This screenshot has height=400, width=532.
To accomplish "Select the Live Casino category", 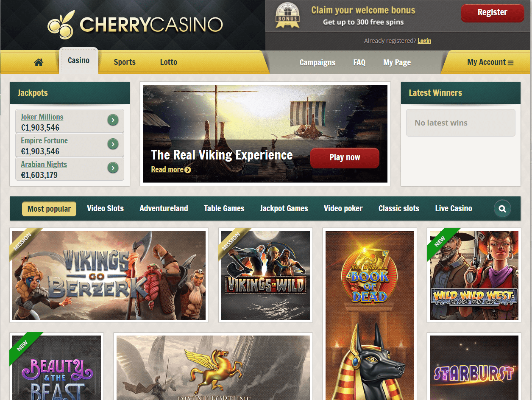I will (x=454, y=208).
